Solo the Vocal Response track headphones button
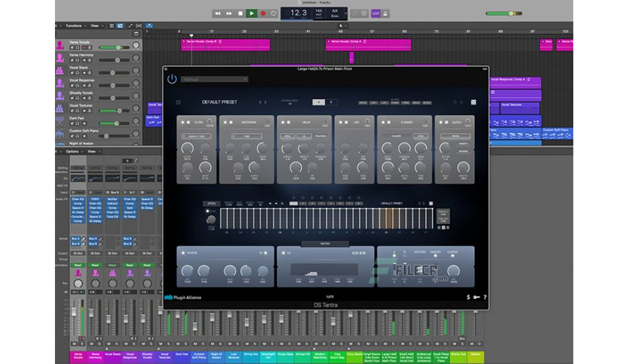 pyautogui.click(x=77, y=86)
